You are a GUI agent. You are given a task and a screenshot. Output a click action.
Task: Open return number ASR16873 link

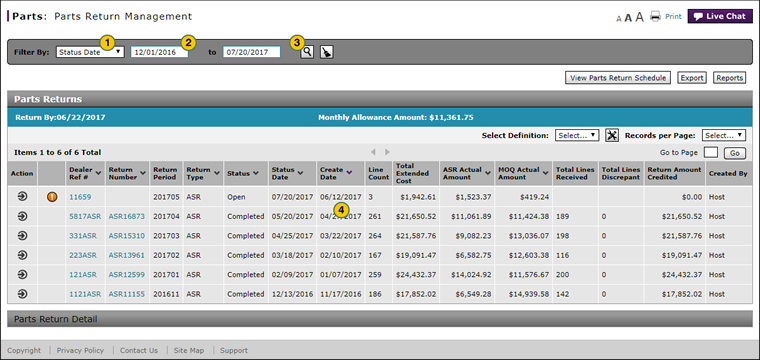127,217
